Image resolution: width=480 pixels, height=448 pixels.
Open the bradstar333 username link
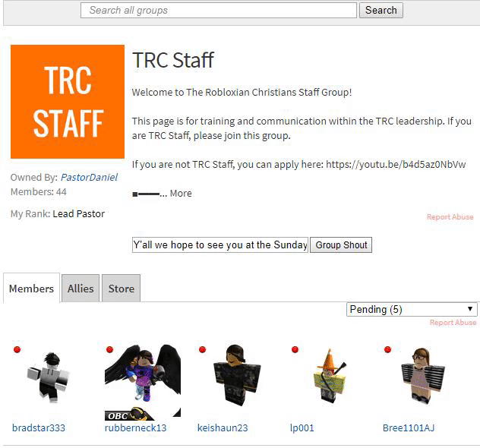coord(39,427)
